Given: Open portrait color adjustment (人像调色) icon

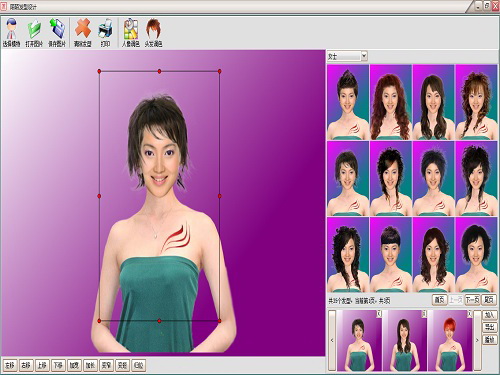Looking at the screenshot, I should (x=131, y=32).
